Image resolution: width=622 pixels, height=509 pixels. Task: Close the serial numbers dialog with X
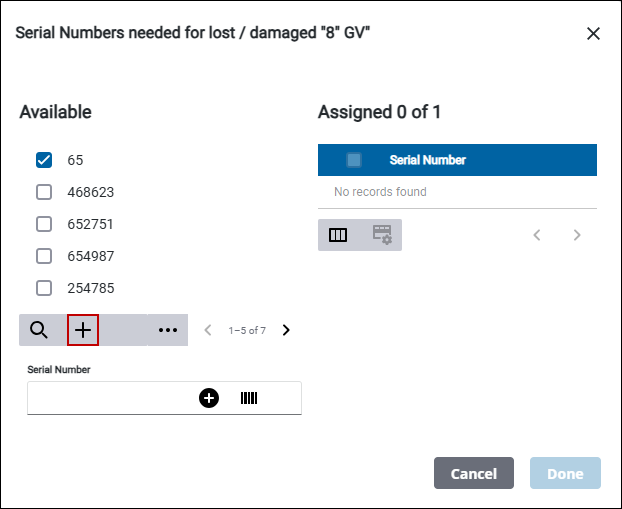(593, 34)
